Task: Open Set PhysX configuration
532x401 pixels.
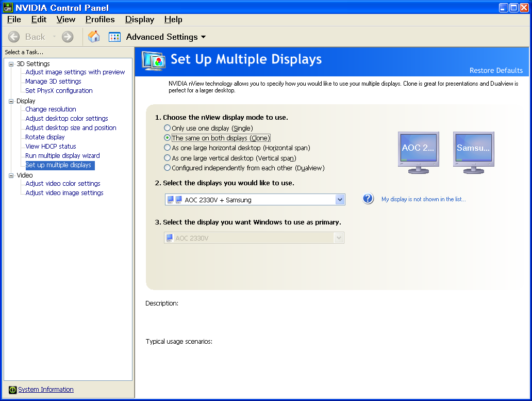Action: point(59,91)
